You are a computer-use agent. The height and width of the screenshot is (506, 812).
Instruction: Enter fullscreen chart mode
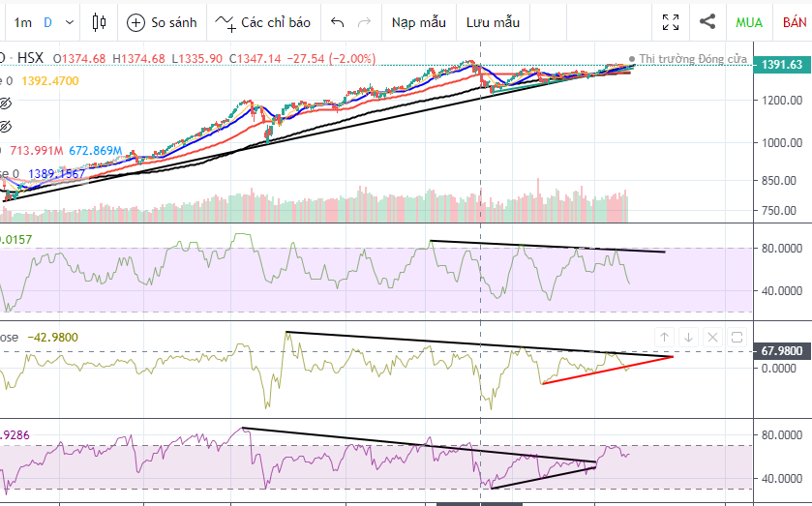click(670, 21)
